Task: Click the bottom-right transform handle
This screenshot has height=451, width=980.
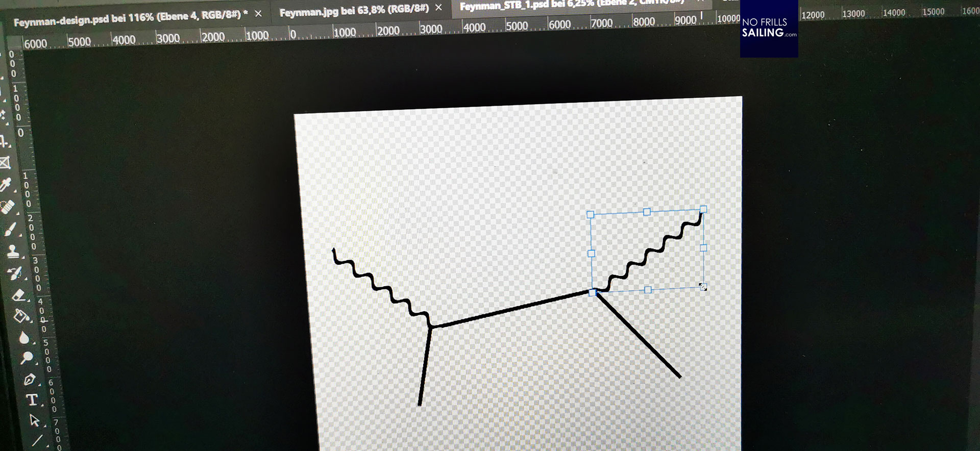Action: (x=703, y=287)
